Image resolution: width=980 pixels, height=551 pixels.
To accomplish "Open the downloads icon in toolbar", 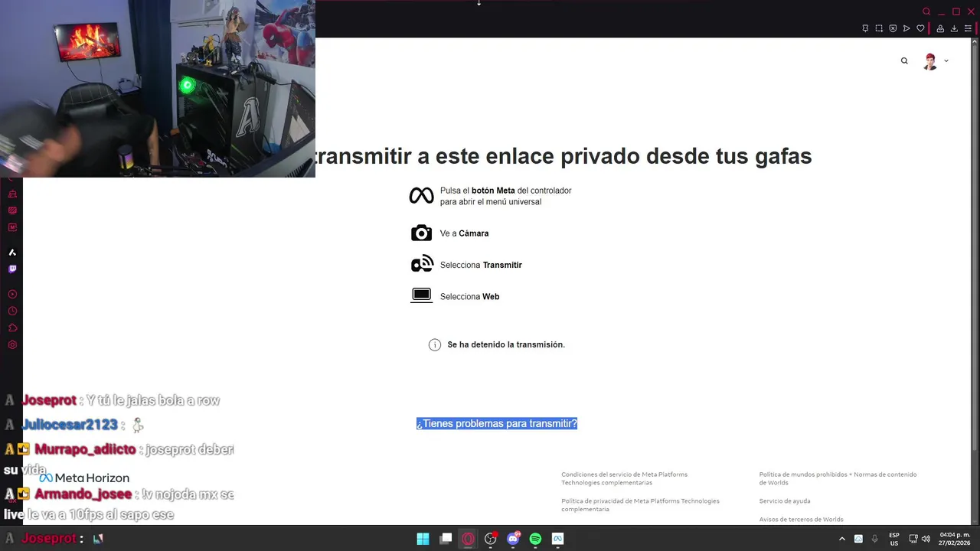I will [x=954, y=28].
